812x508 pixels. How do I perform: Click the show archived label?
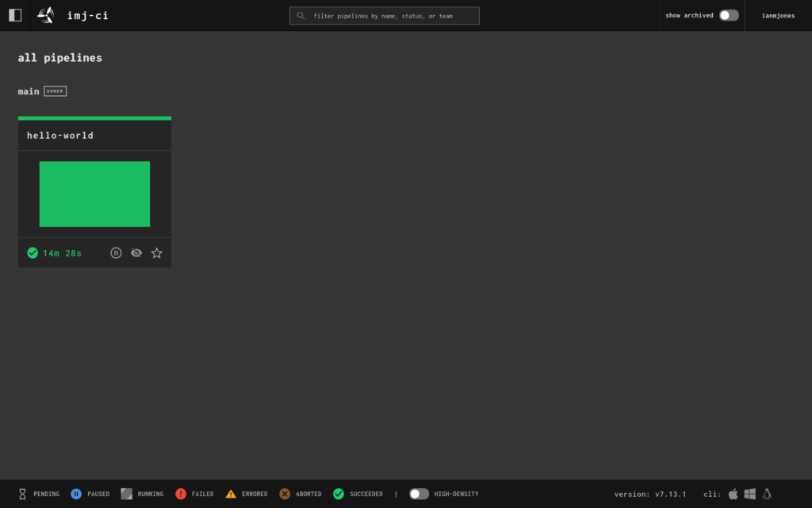689,16
